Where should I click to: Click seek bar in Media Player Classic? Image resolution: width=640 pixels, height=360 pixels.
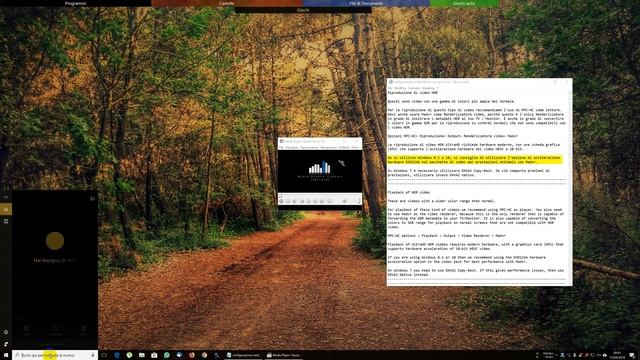click(x=320, y=196)
